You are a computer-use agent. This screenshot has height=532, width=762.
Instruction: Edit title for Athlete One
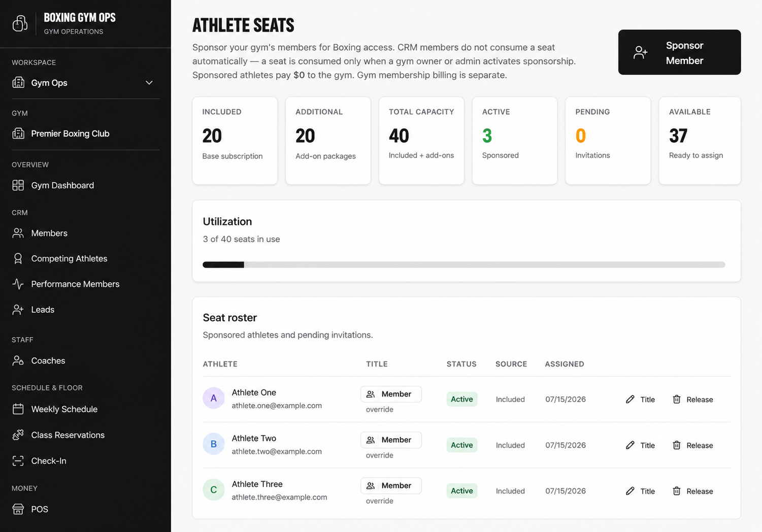tap(640, 400)
